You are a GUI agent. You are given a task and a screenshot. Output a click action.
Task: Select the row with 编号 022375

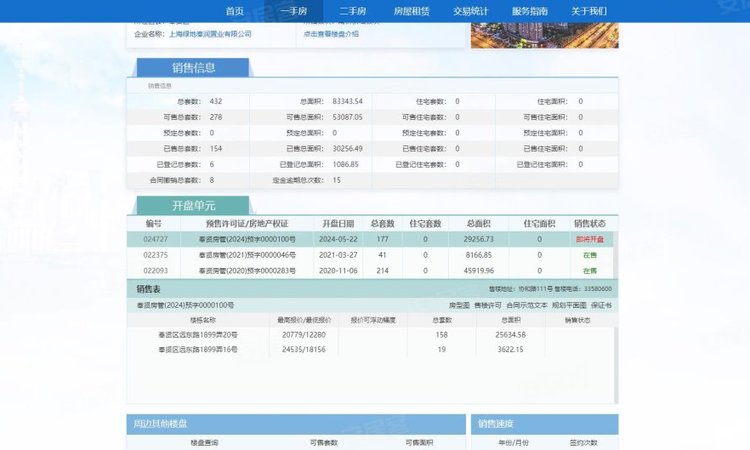370,255
